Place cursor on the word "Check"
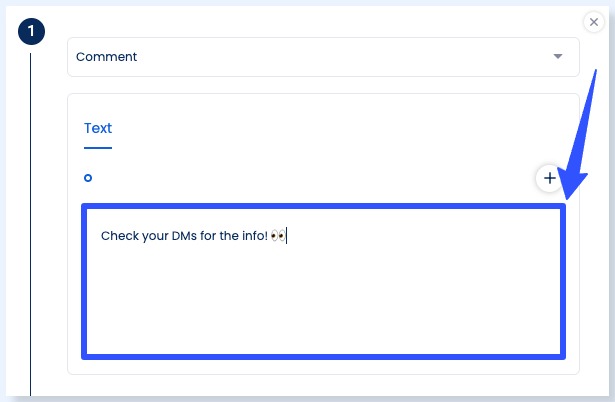The image size is (615, 402). point(120,236)
